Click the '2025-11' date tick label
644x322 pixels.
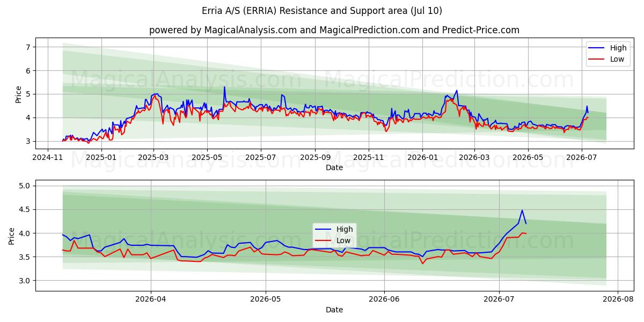pyautogui.click(x=369, y=158)
